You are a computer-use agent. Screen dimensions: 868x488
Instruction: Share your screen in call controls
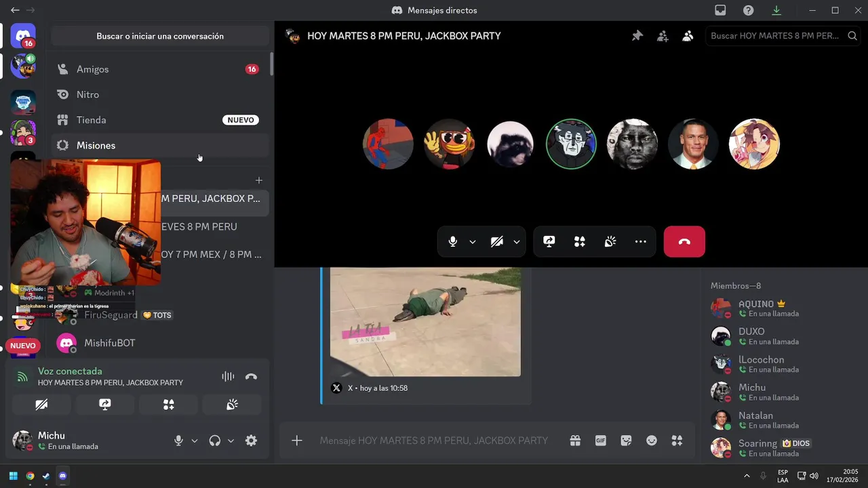pos(549,241)
